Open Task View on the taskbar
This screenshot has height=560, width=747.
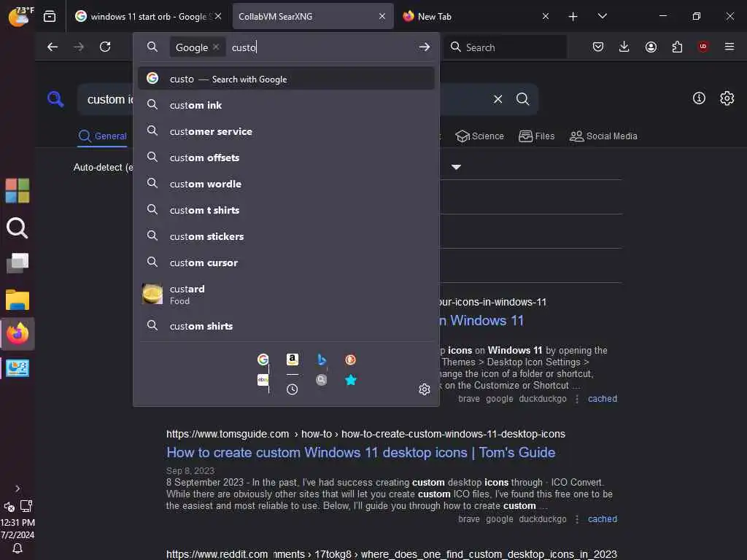pos(18,262)
